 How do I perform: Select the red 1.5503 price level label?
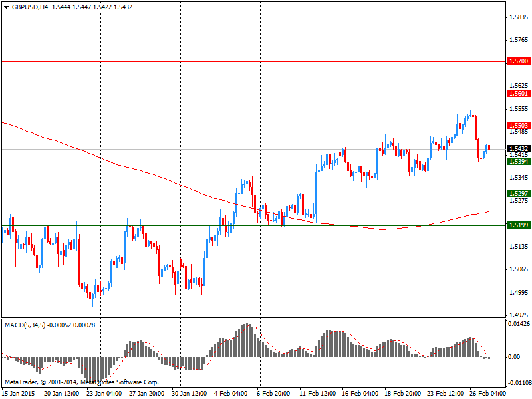pyautogui.click(x=518, y=126)
